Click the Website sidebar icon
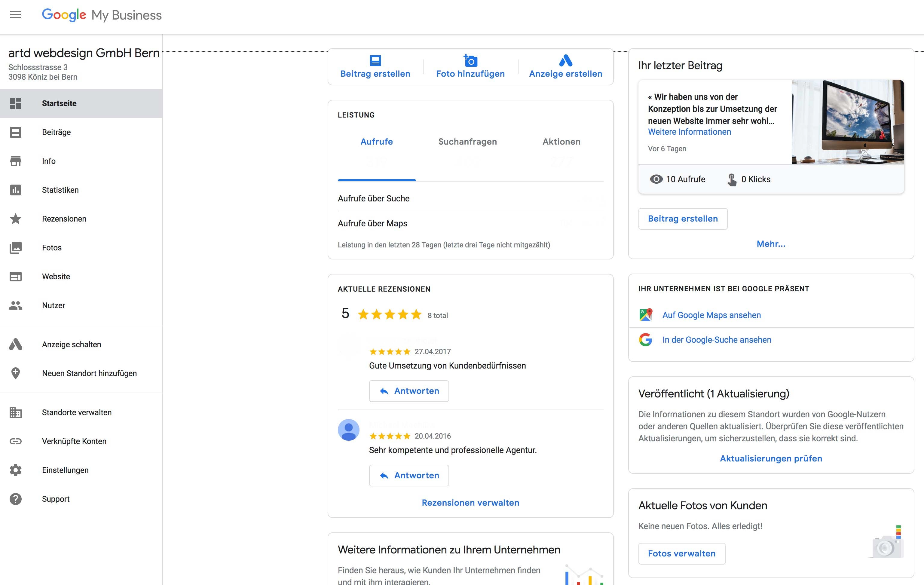 15,276
